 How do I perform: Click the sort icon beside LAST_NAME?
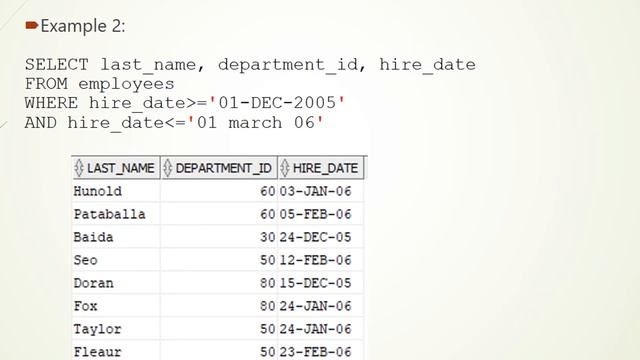click(79, 168)
